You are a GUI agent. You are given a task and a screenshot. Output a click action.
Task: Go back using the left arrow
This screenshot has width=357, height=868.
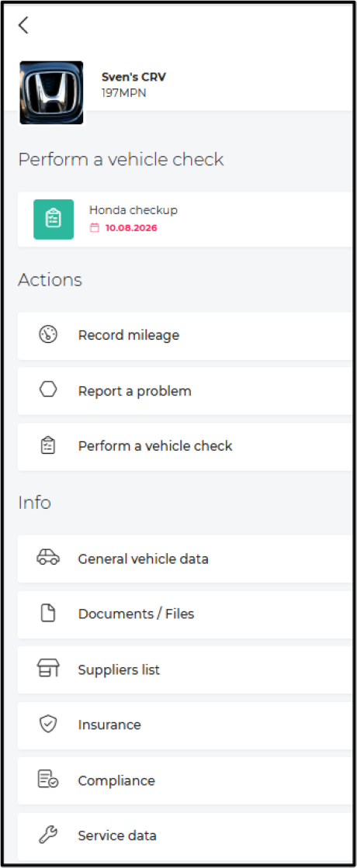click(x=23, y=25)
